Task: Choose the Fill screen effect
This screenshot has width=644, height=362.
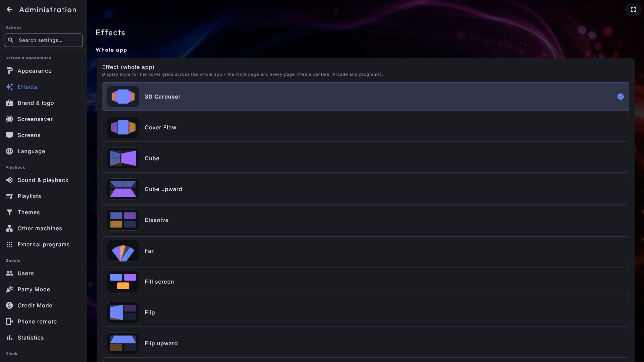Action: [x=365, y=282]
